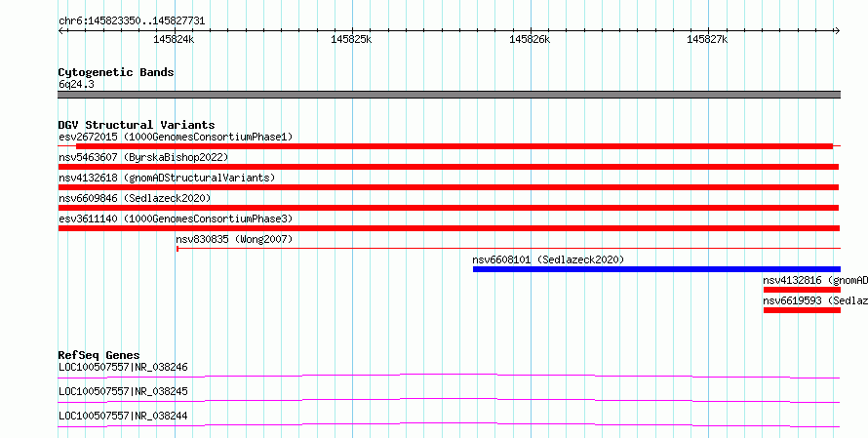The image size is (868, 438).
Task: Open LOC100507557|NR_038244 gene label
Action: [123, 416]
